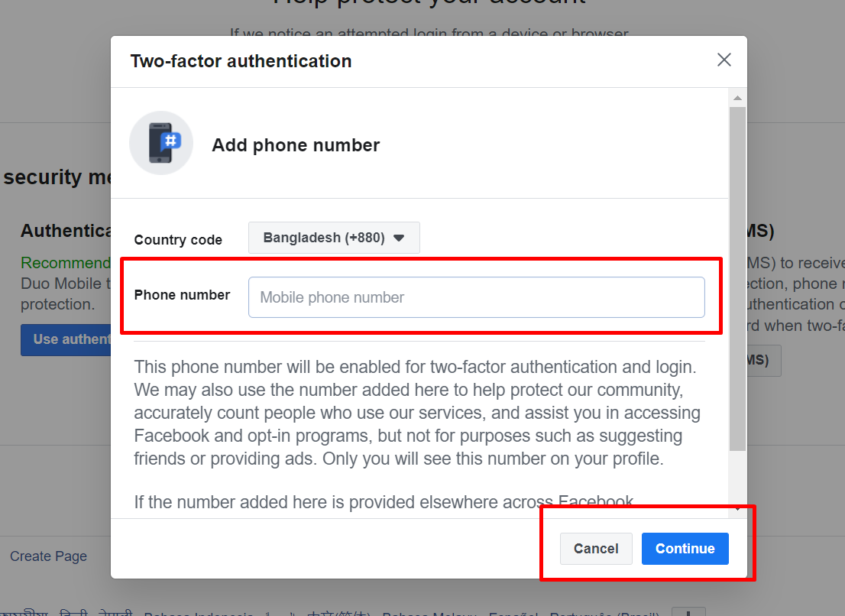845x616 pixels.
Task: Click the dialog's vertical scrollbar thumb
Action: tap(737, 279)
